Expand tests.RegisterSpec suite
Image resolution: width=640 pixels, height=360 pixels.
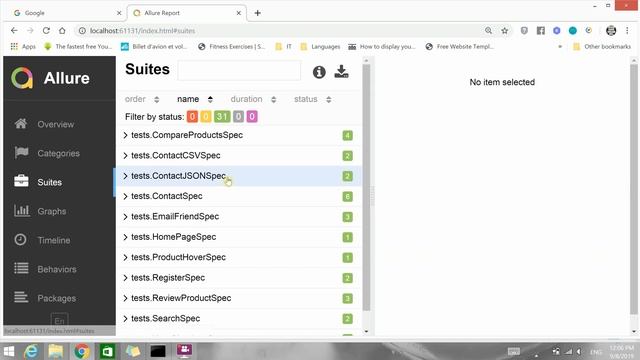pyautogui.click(x=239, y=278)
